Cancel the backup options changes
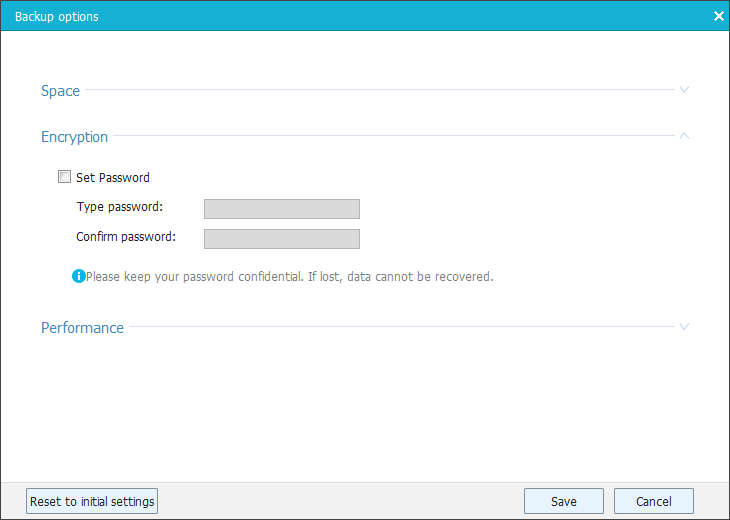This screenshot has width=730, height=520. coord(653,501)
